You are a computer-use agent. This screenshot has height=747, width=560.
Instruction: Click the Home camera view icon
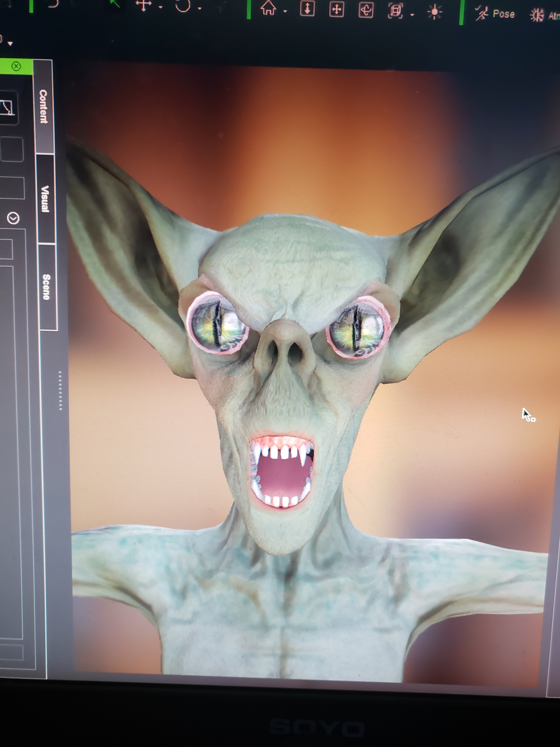[268, 9]
